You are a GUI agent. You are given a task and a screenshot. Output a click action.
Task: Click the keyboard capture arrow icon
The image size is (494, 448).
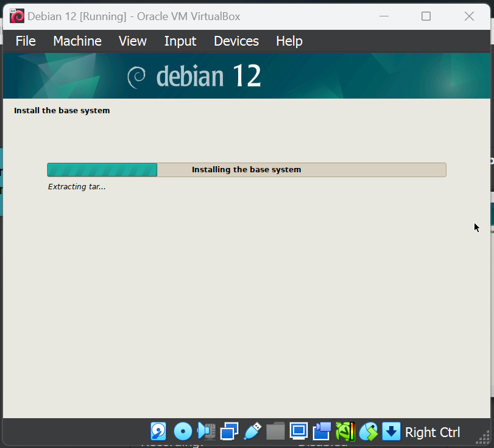click(x=391, y=431)
